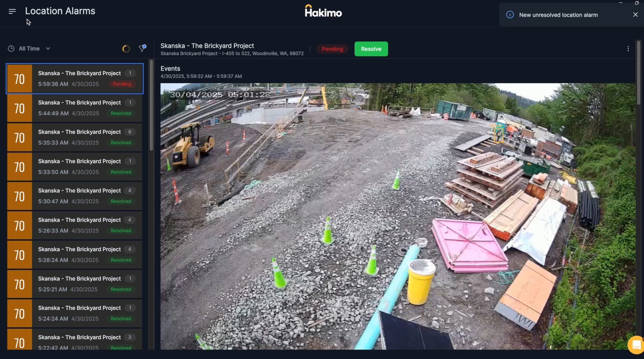Screen dimensions: 644x359
Task: Open the hamburger navigation menu
Action: [12, 11]
